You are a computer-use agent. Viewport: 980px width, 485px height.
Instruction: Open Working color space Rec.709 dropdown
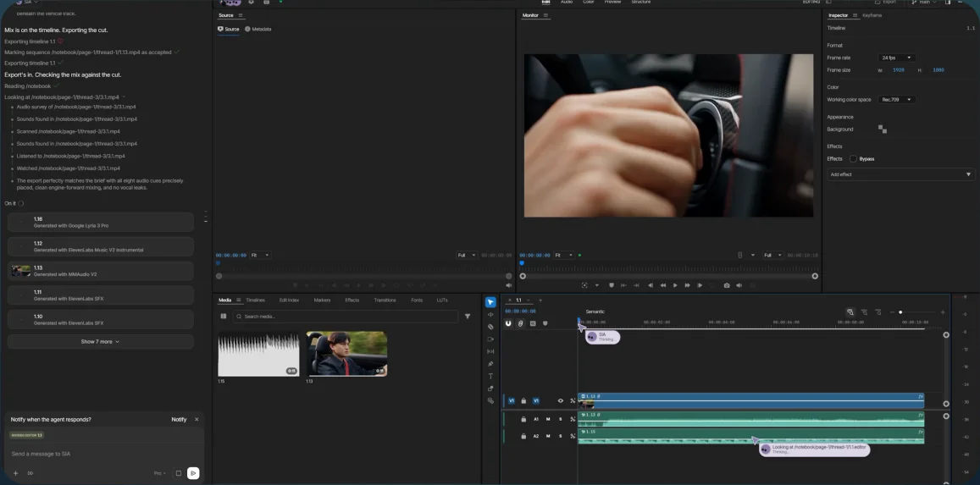[x=897, y=99]
